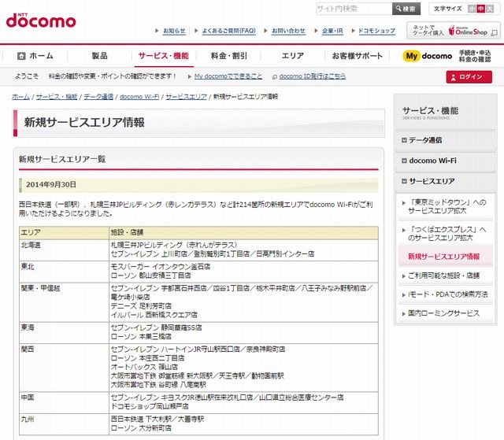Click the site search input field
This screenshot has width=504, height=440.
pyautogui.click(x=354, y=9)
